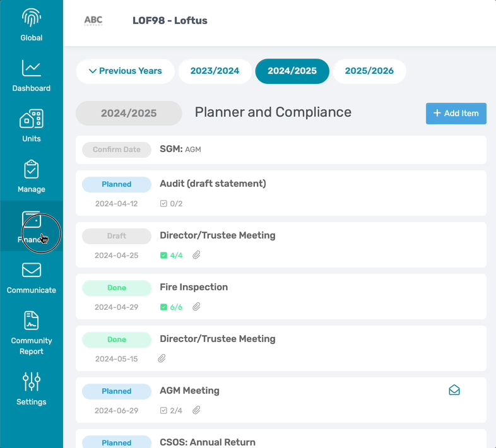The image size is (496, 448).
Task: Open the Communicate envelope icon
Action: point(32,270)
